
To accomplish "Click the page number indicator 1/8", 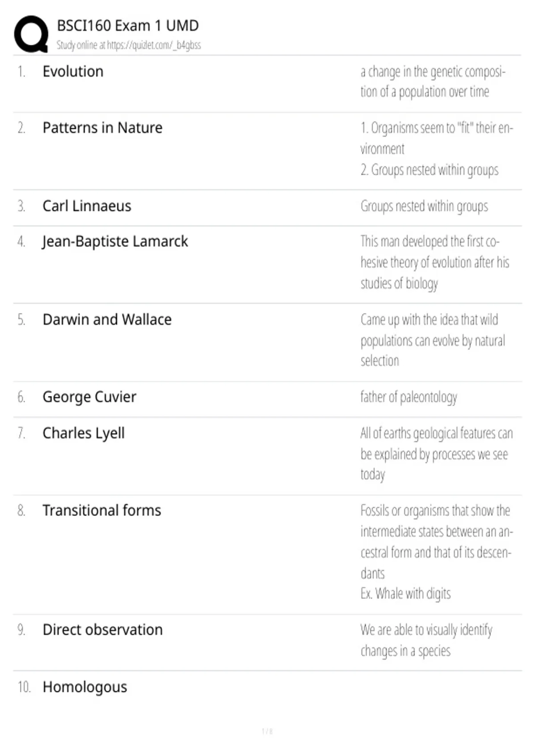I will click(267, 731).
